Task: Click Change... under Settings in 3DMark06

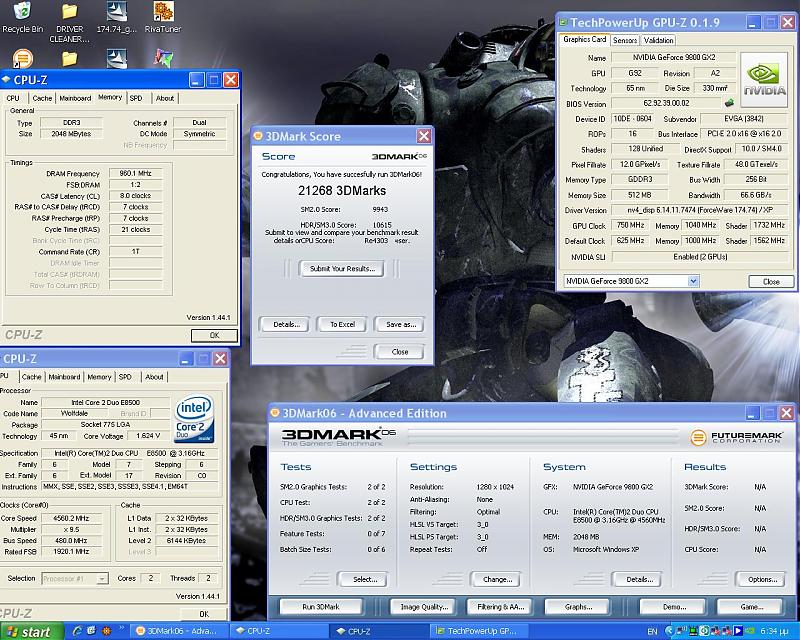Action: tap(497, 579)
